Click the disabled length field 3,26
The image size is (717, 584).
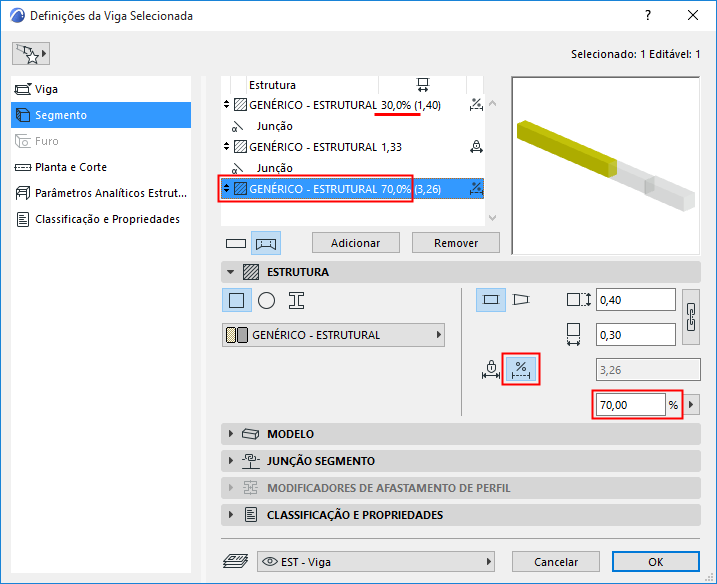pos(648,370)
